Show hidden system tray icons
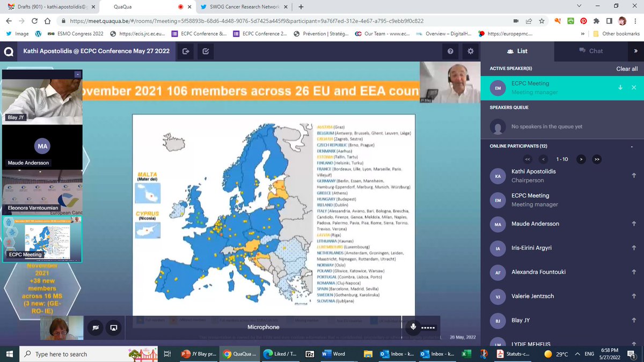The height and width of the screenshot is (362, 644). 577,354
